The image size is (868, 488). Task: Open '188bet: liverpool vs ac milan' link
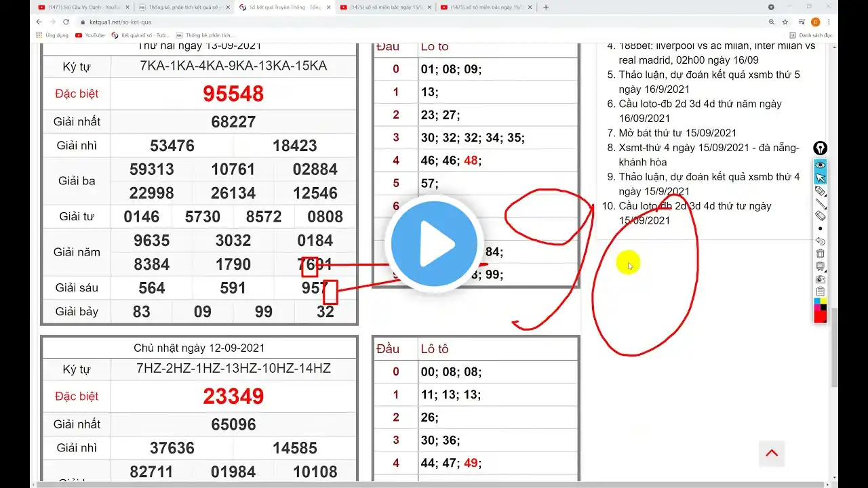click(717, 53)
